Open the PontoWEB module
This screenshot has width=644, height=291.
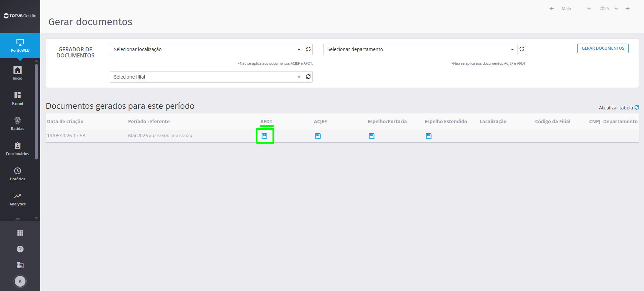pos(20,46)
